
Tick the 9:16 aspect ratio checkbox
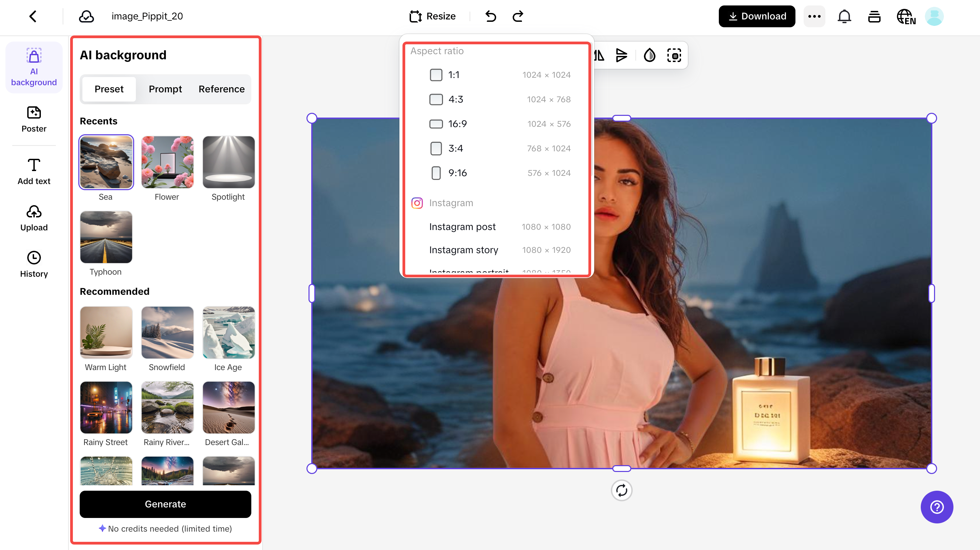436,173
